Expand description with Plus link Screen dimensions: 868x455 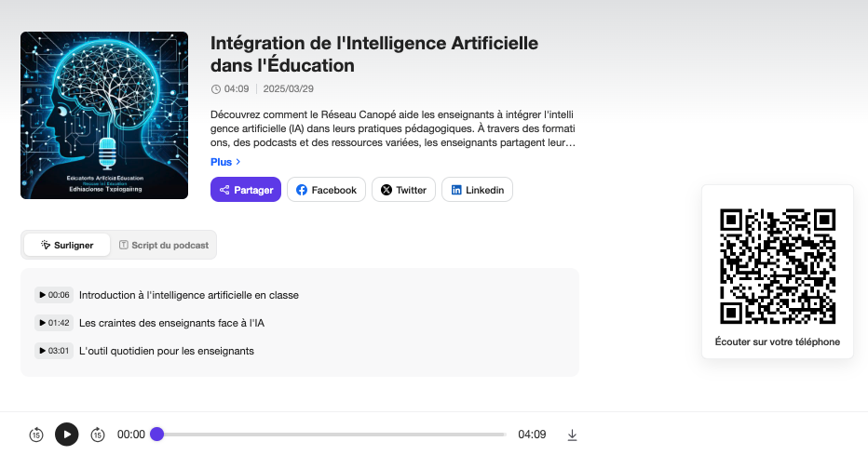point(225,162)
